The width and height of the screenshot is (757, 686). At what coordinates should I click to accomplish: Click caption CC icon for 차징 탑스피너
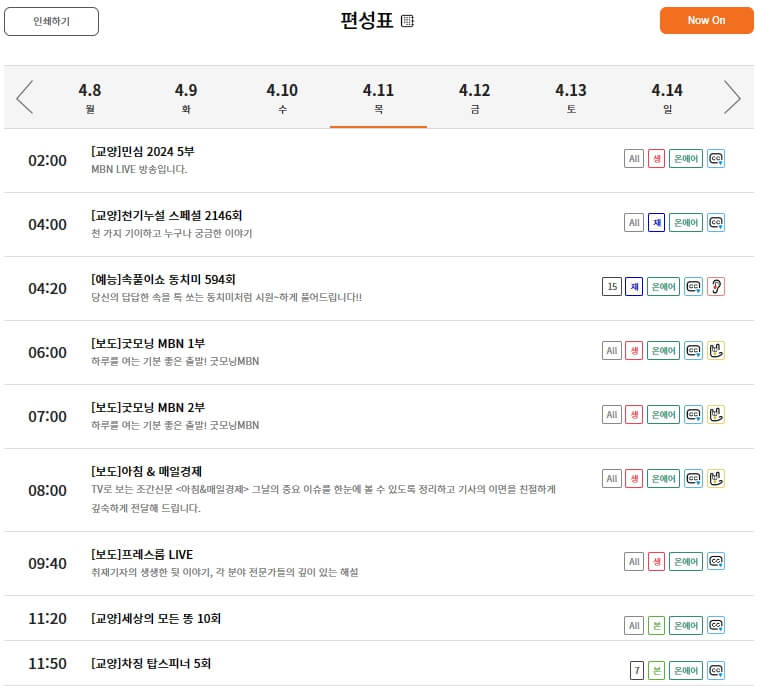[x=716, y=671]
